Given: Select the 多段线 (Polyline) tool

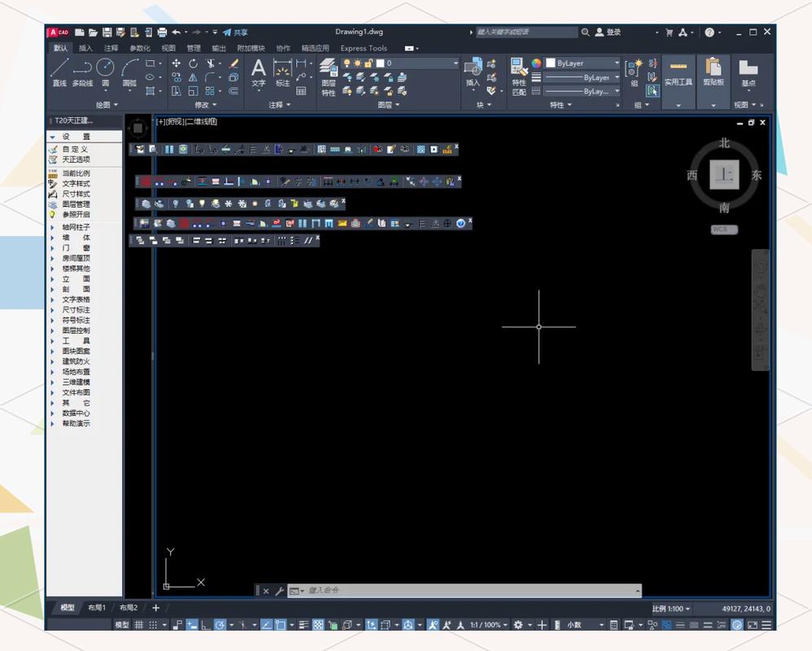Looking at the screenshot, I should pyautogui.click(x=82, y=72).
